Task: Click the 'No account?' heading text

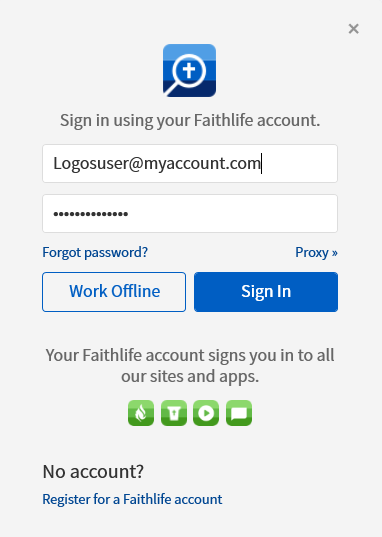Action: pos(93,472)
